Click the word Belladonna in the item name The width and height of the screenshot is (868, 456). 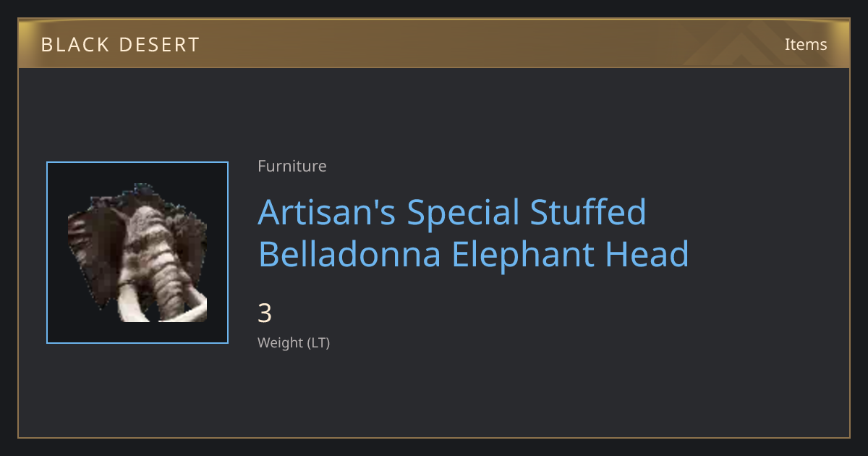pyautogui.click(x=349, y=255)
